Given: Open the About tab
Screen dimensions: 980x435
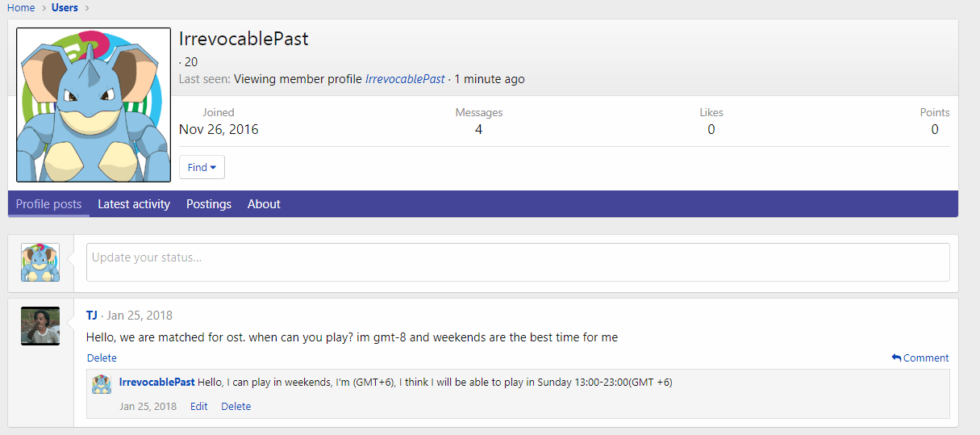Looking at the screenshot, I should [264, 204].
